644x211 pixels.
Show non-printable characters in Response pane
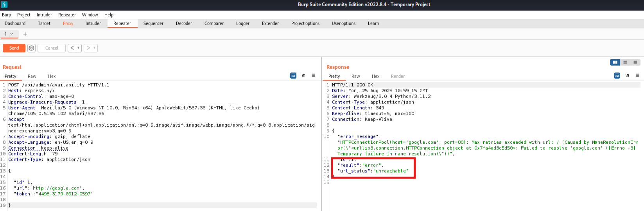[x=627, y=75]
